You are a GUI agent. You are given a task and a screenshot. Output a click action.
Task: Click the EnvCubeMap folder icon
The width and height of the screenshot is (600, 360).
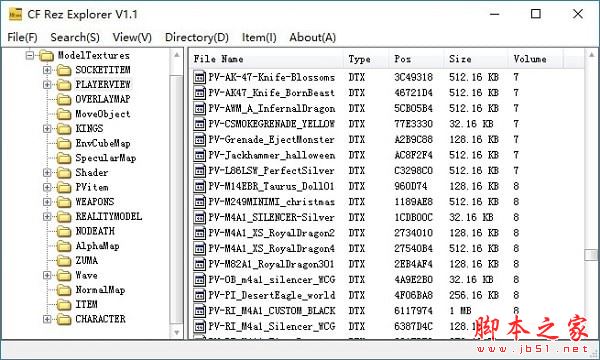pyautogui.click(x=64, y=143)
